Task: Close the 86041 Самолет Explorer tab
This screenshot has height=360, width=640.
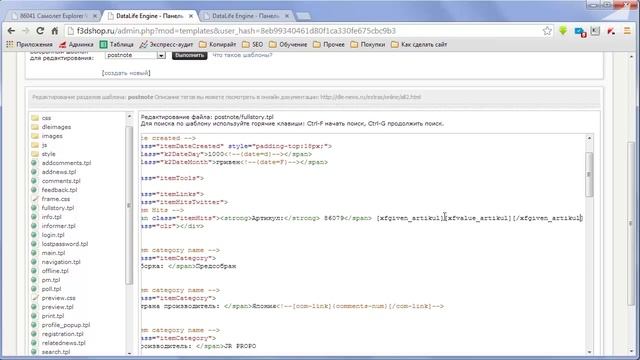Action: (x=95, y=16)
